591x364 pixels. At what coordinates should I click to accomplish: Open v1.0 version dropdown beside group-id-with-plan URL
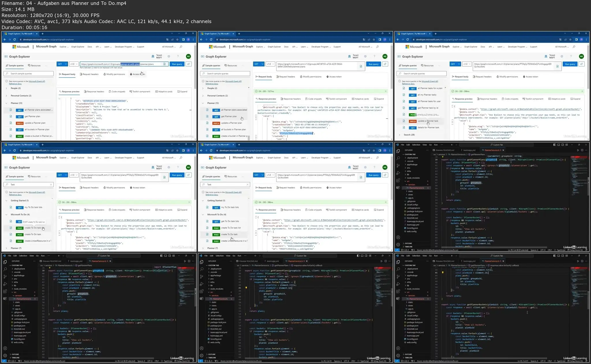[x=74, y=64]
